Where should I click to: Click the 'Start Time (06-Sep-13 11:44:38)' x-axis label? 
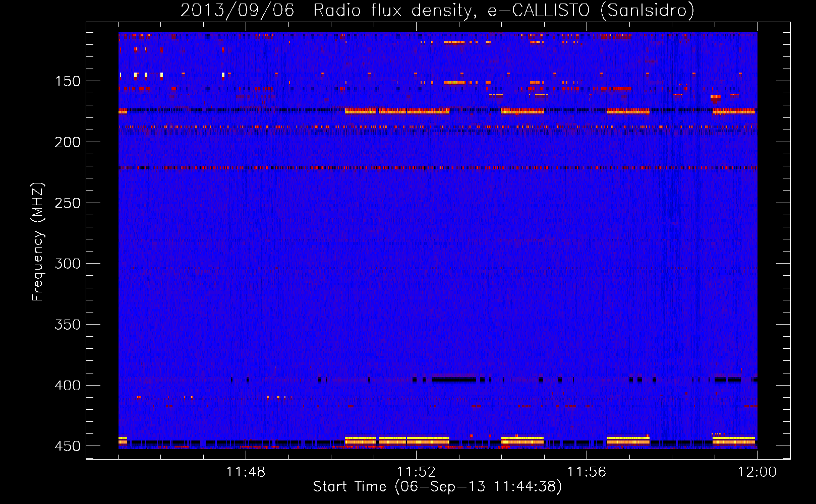(437, 487)
